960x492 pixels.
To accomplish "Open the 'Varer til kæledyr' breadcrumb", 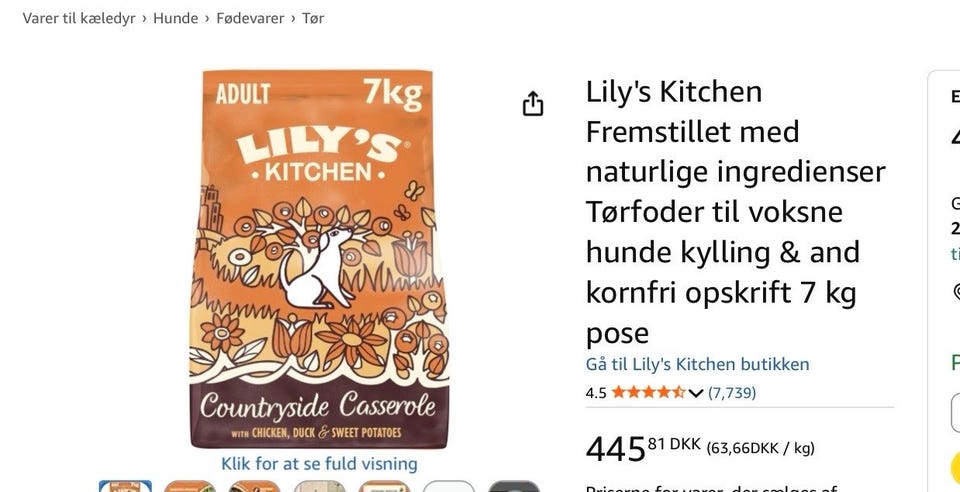I will point(79,18).
